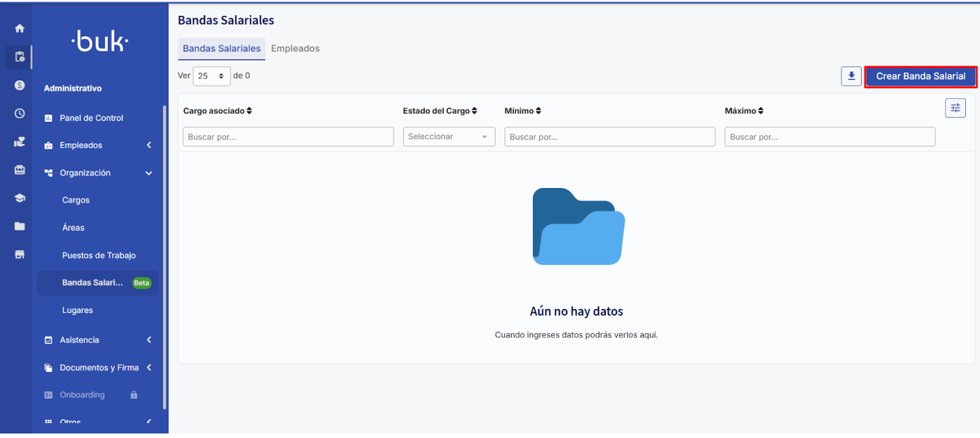Sort table by Cargo asociado

tap(217, 111)
